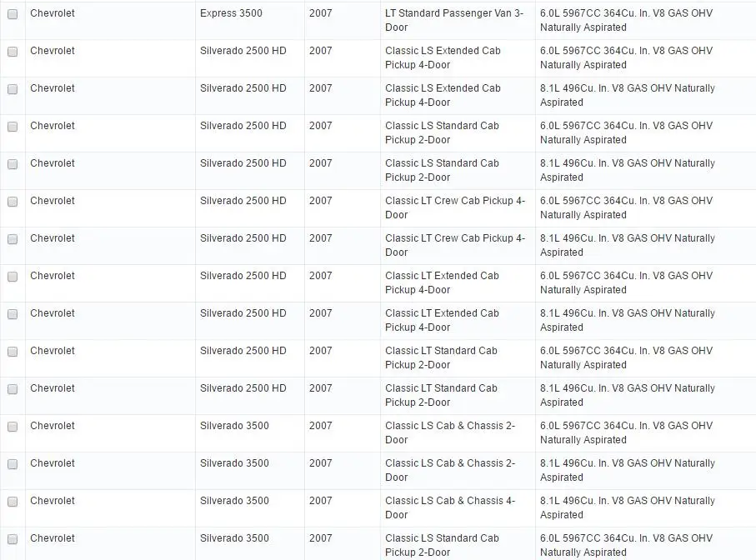The width and height of the screenshot is (756, 560).
Task: Click the 6.0L engine text in Express 3500 row
Action: point(626,20)
